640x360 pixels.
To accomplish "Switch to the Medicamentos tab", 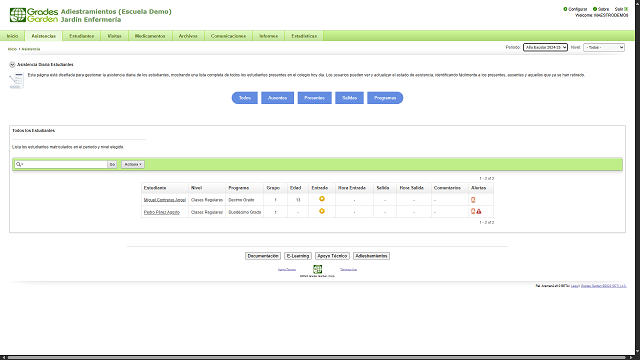I will [x=150, y=36].
